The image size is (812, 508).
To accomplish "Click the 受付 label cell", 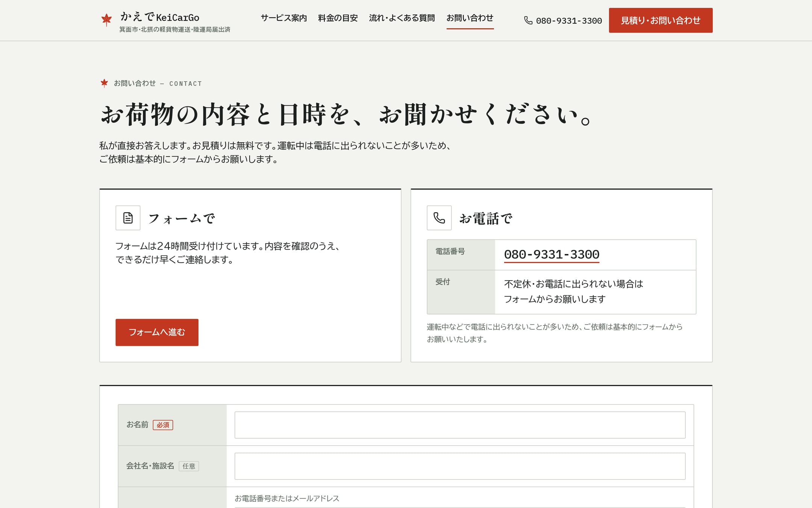I will tap(461, 292).
